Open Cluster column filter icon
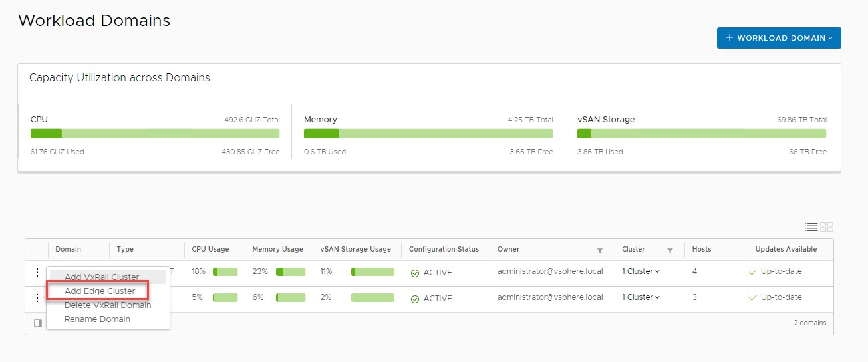 [x=670, y=250]
